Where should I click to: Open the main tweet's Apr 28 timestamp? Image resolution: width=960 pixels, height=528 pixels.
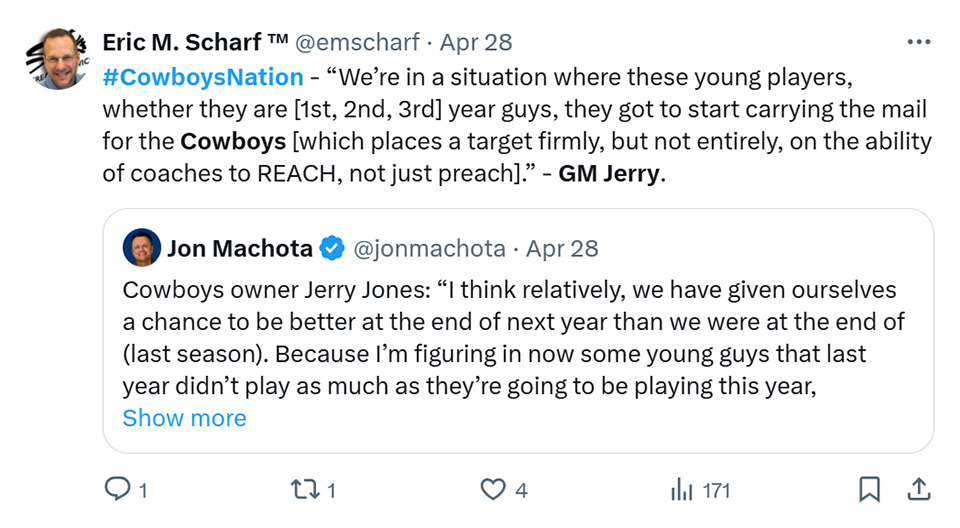[476, 42]
